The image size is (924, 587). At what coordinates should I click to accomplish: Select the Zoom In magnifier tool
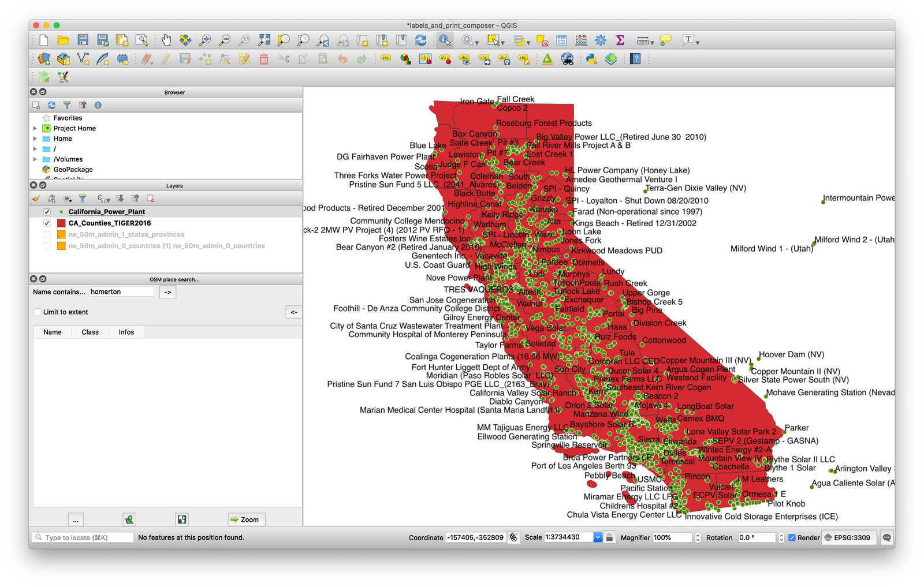pyautogui.click(x=205, y=40)
